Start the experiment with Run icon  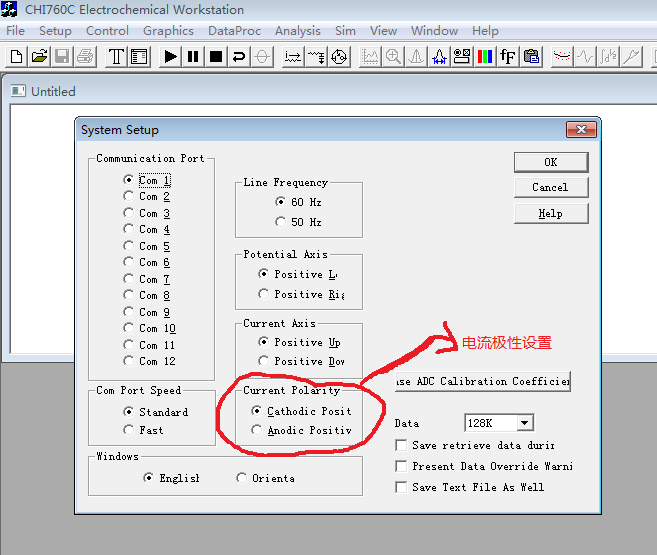tap(170, 56)
